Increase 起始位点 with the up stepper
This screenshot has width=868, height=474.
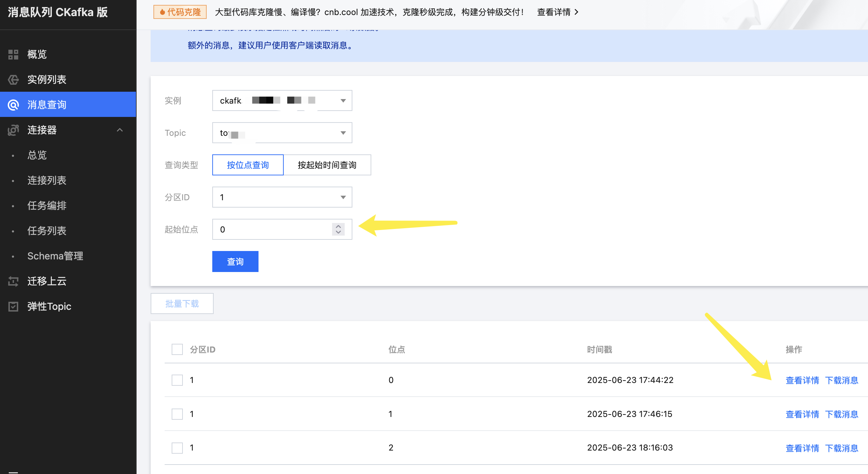point(338,226)
